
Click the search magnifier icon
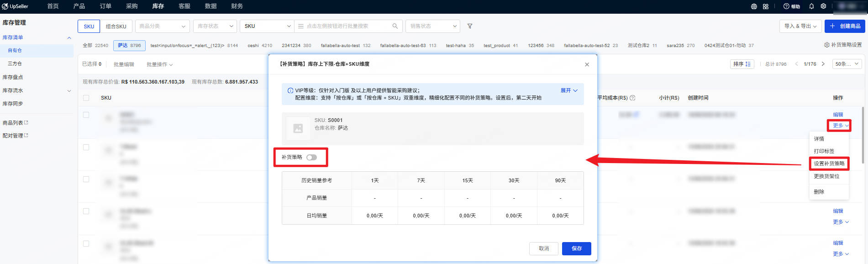point(395,26)
